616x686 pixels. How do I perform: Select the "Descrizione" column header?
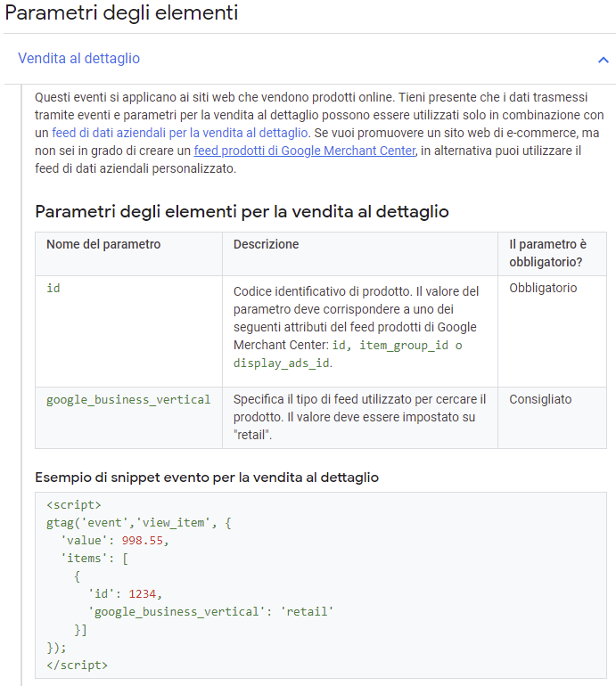266,244
